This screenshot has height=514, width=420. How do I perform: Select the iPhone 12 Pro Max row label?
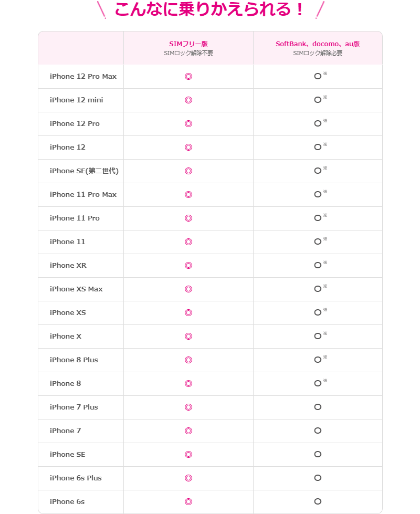[x=83, y=76]
